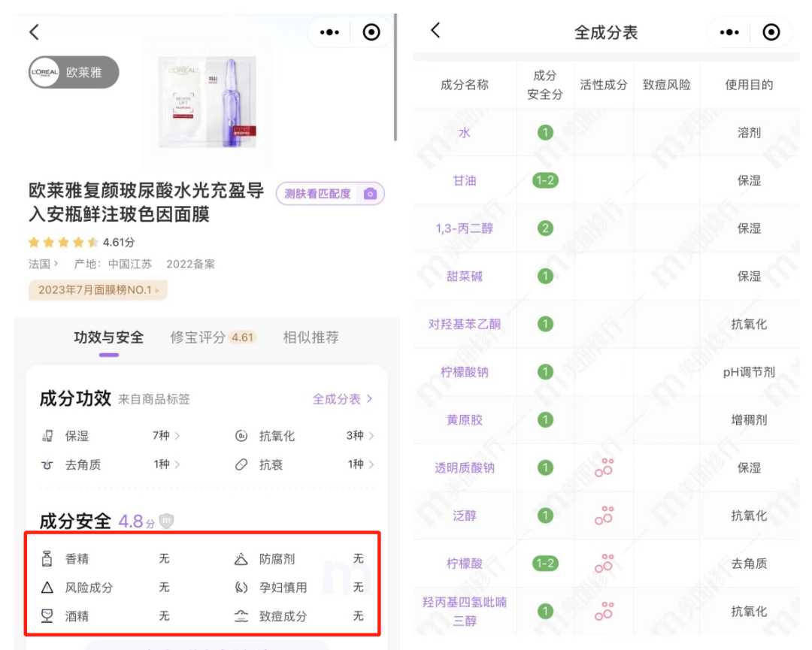Tap the 孕妇慎用 pregnancy caution icon
The image size is (812, 650).
point(241,588)
